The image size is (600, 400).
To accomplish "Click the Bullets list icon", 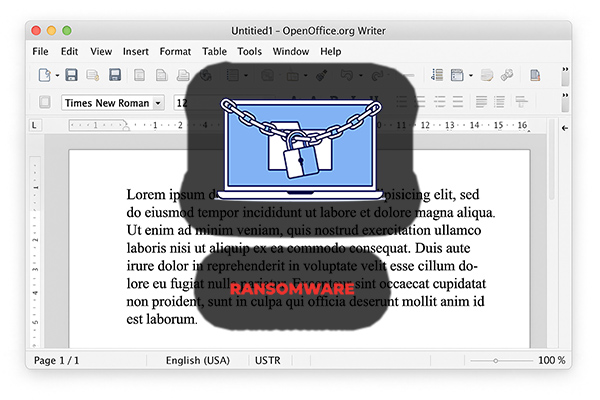I will [x=499, y=102].
